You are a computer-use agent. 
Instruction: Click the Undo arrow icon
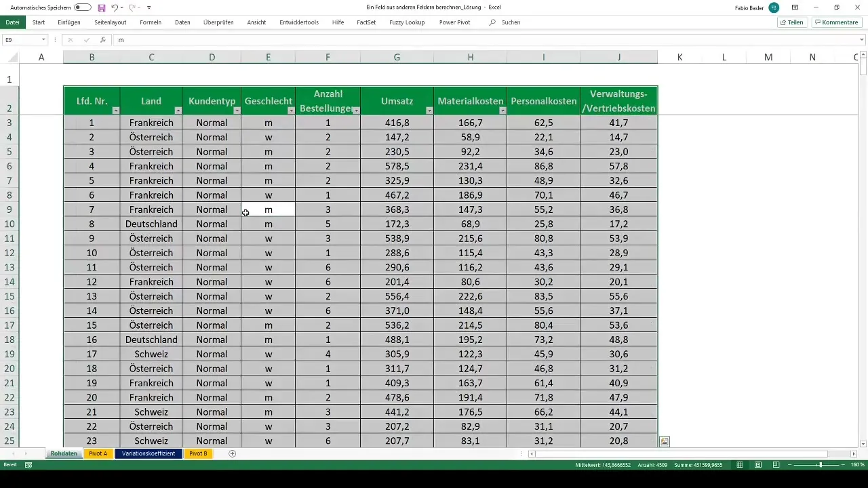point(115,7)
